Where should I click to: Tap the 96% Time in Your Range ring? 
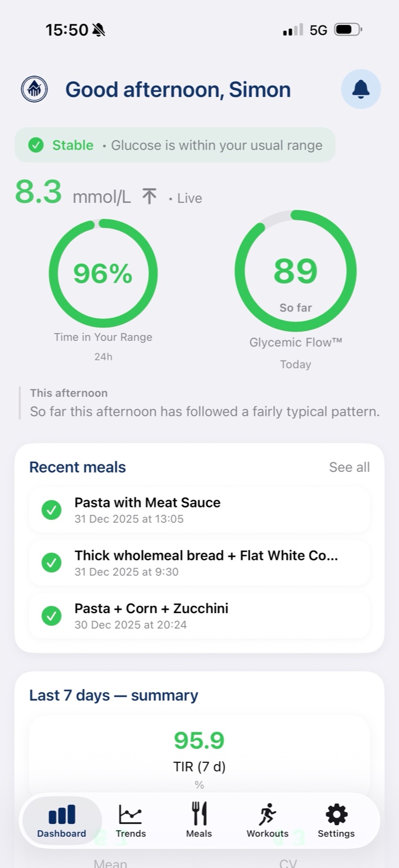click(x=103, y=274)
